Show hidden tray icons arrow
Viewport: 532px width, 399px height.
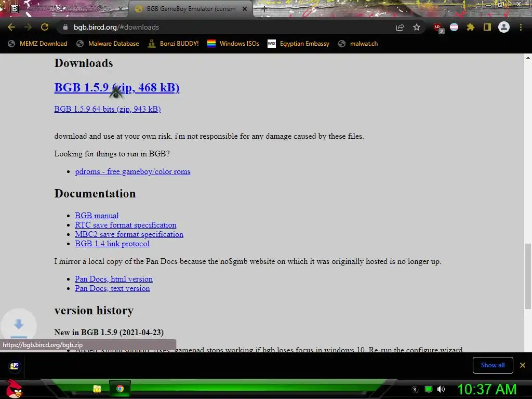coord(415,390)
